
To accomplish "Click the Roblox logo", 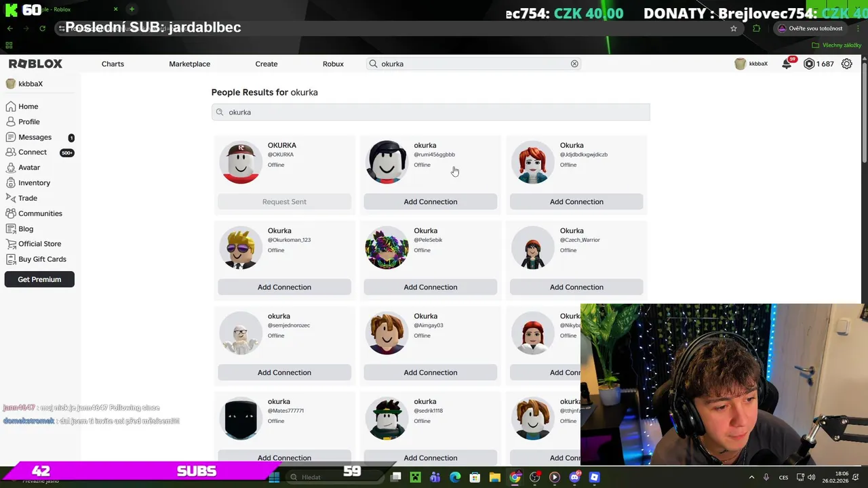I will (35, 64).
